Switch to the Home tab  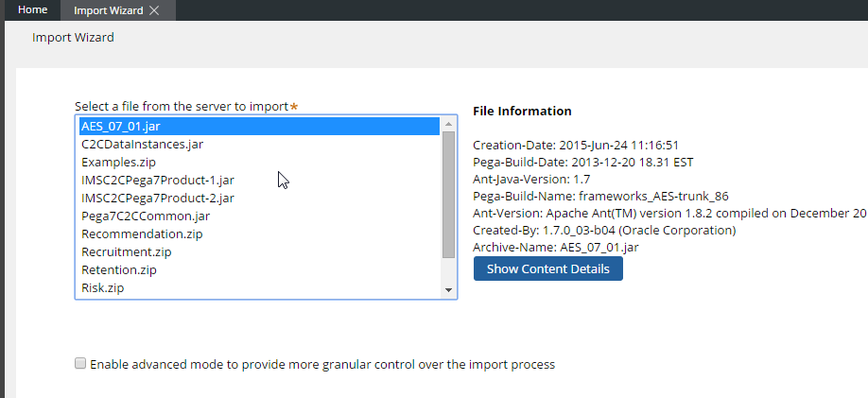32,10
